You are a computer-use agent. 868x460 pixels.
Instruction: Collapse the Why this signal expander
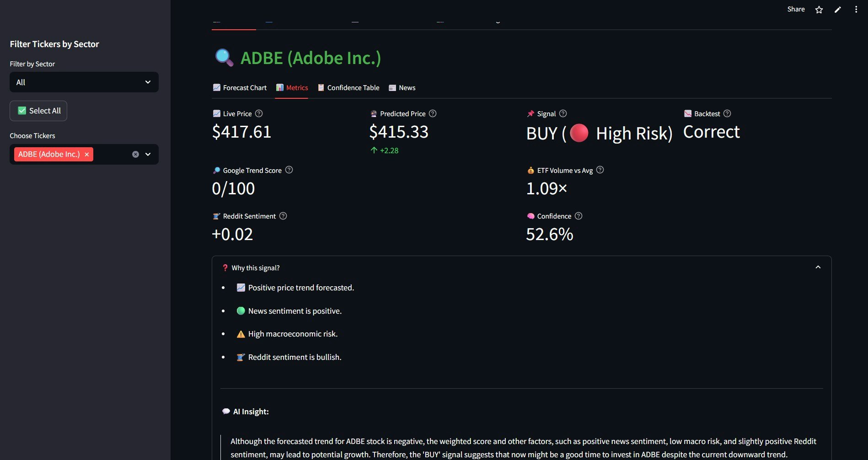pyautogui.click(x=818, y=267)
